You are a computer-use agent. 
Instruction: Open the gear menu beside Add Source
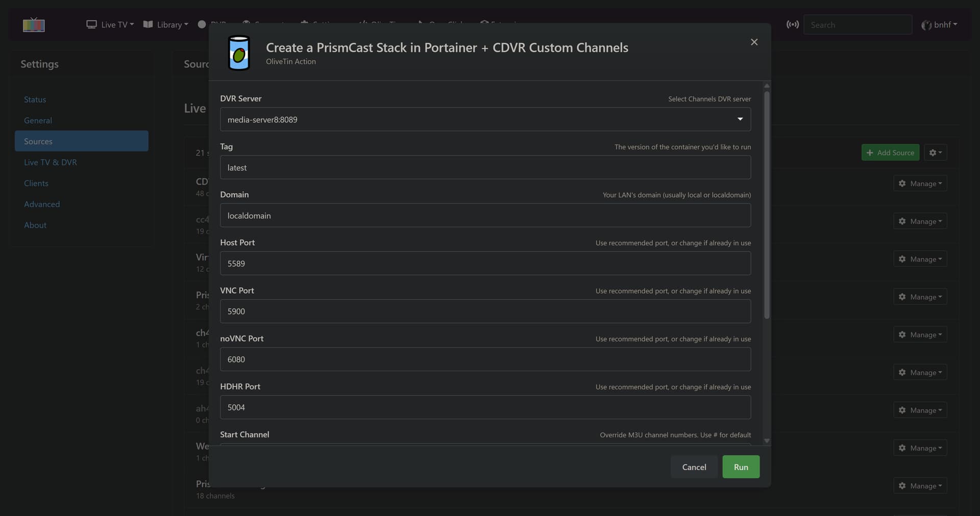tap(935, 153)
